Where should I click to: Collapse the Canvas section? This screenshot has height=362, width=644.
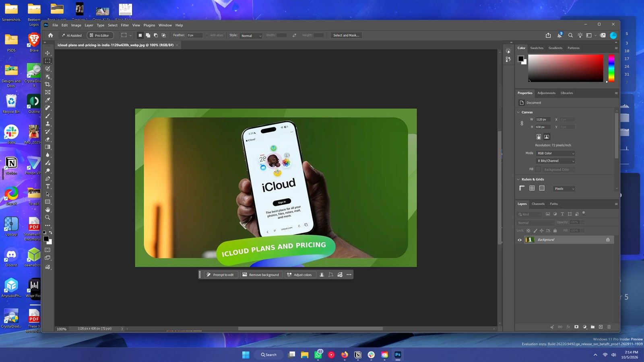click(518, 112)
